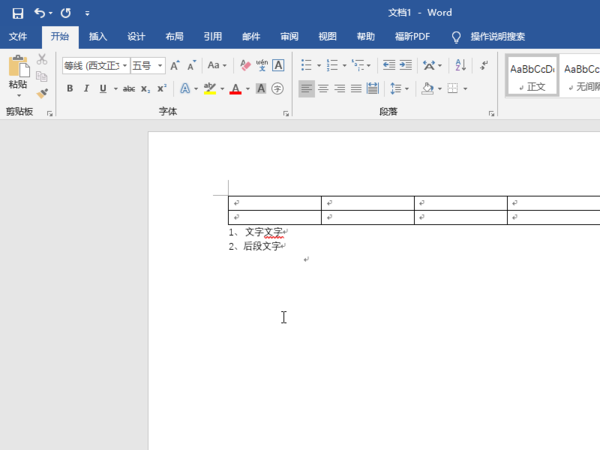Justify the text

[356, 89]
